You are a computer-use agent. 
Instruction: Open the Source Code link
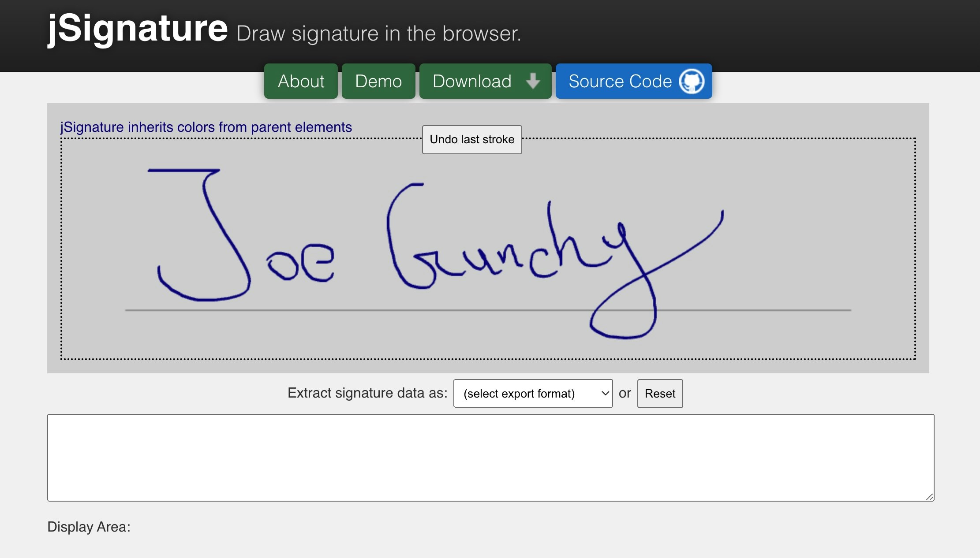(634, 81)
